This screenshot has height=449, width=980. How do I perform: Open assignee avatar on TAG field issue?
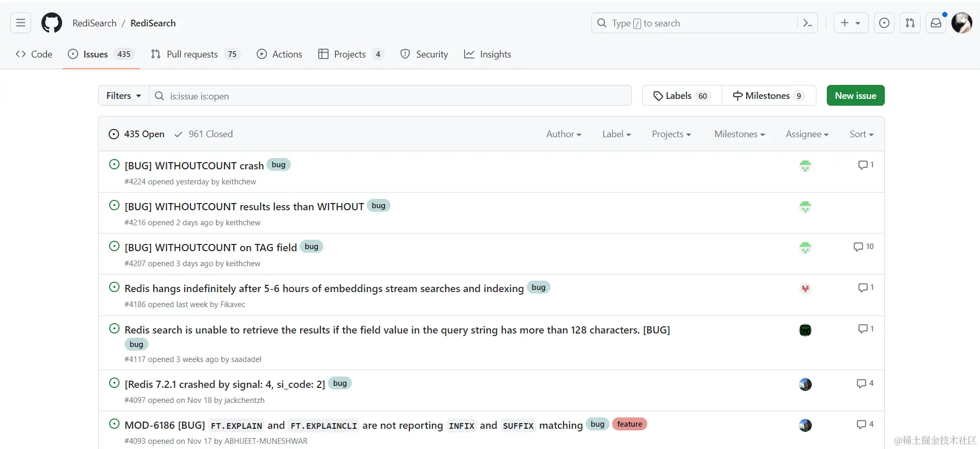click(805, 248)
